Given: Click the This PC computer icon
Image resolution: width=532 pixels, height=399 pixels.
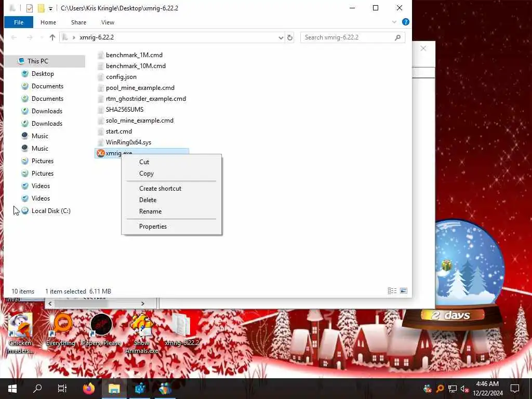Looking at the screenshot, I should tap(21, 61).
